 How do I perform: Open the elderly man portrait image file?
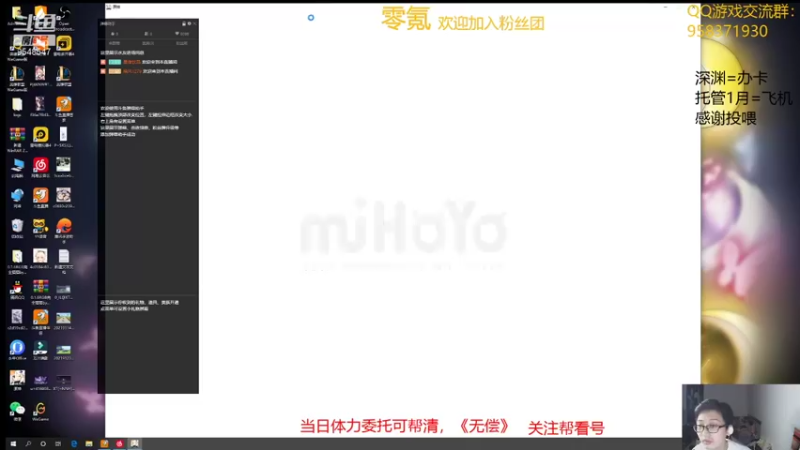[40, 259]
